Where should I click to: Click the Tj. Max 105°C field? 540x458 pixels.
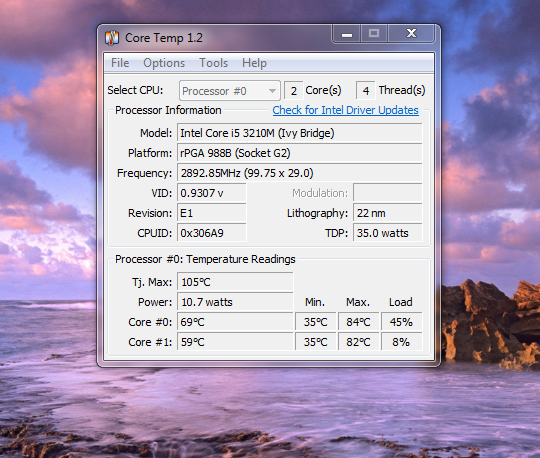235,282
